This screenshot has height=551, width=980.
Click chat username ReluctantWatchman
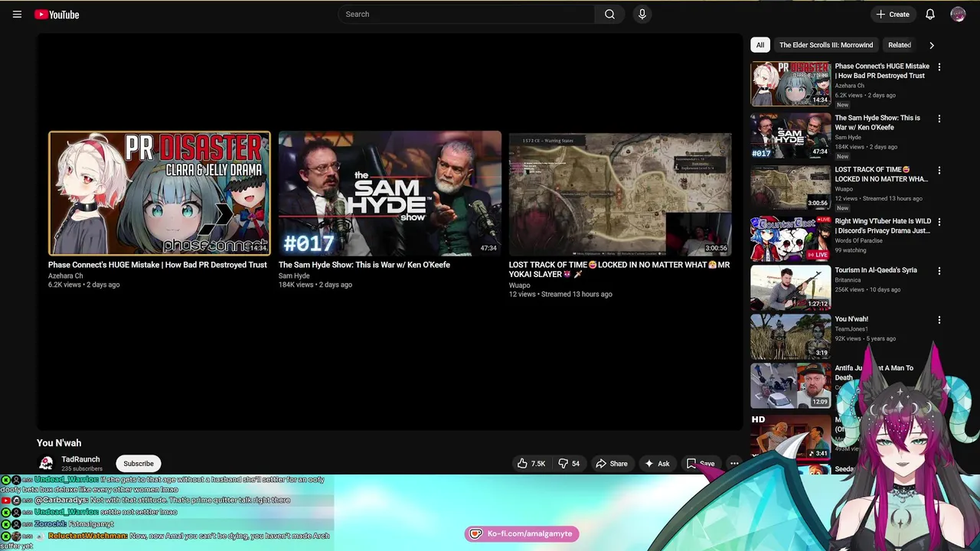tap(87, 536)
